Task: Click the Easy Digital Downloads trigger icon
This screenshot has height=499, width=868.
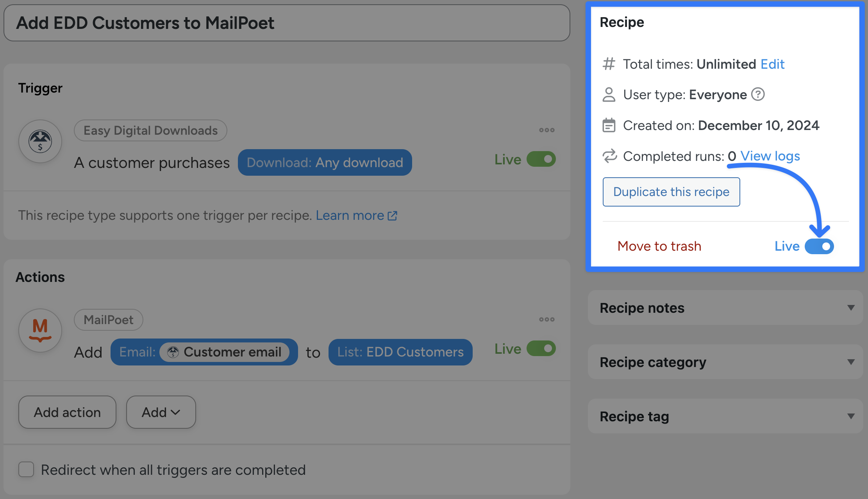Action: (x=40, y=141)
